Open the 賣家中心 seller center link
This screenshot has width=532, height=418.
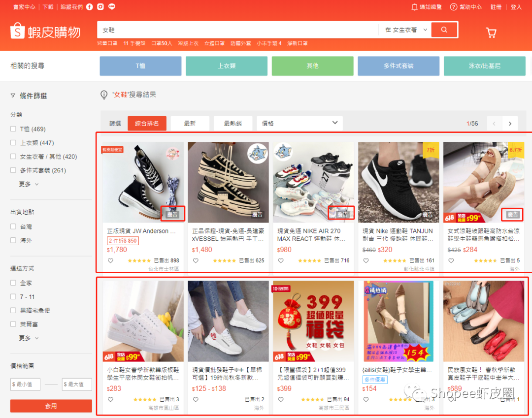pos(24,7)
